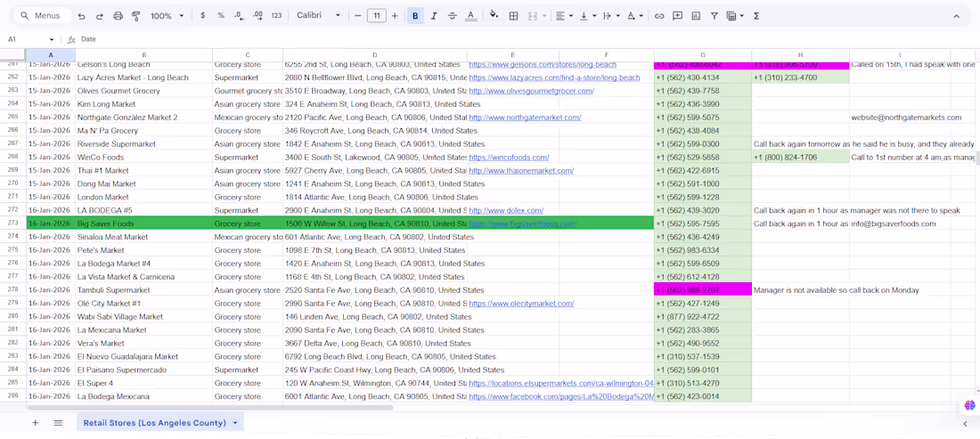The height and width of the screenshot is (439, 980).
Task: Click the Insert link chain icon
Action: point(658,16)
